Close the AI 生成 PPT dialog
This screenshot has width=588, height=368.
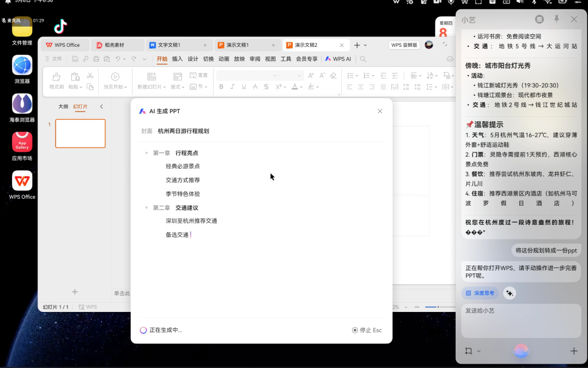[380, 111]
